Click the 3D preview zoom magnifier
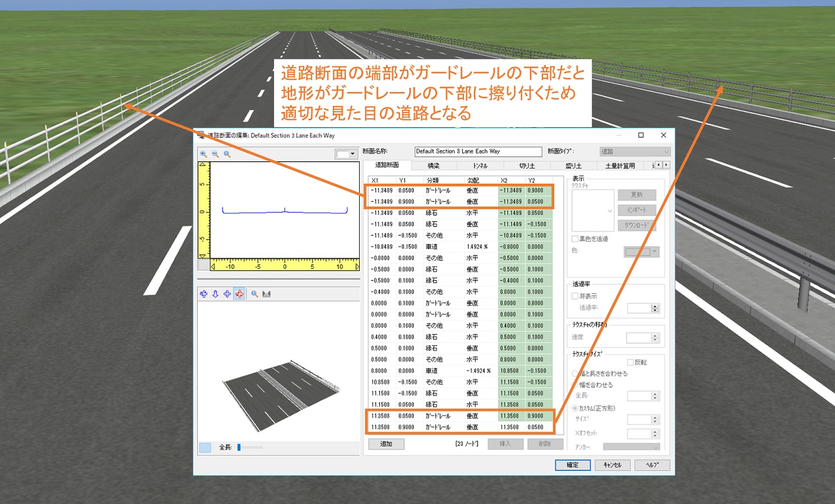 tap(254, 294)
